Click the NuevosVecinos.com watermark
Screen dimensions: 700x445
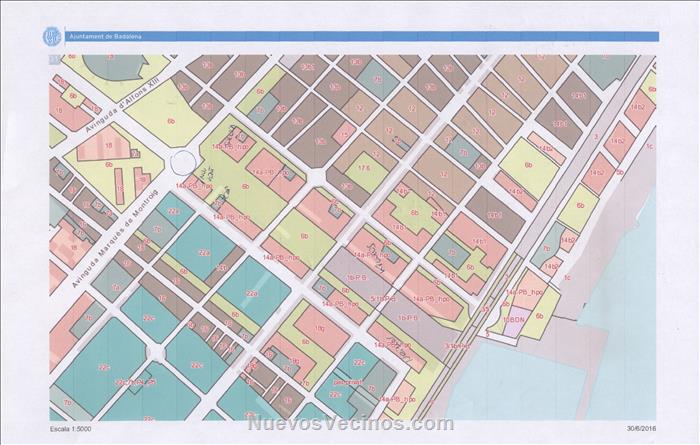click(x=349, y=423)
